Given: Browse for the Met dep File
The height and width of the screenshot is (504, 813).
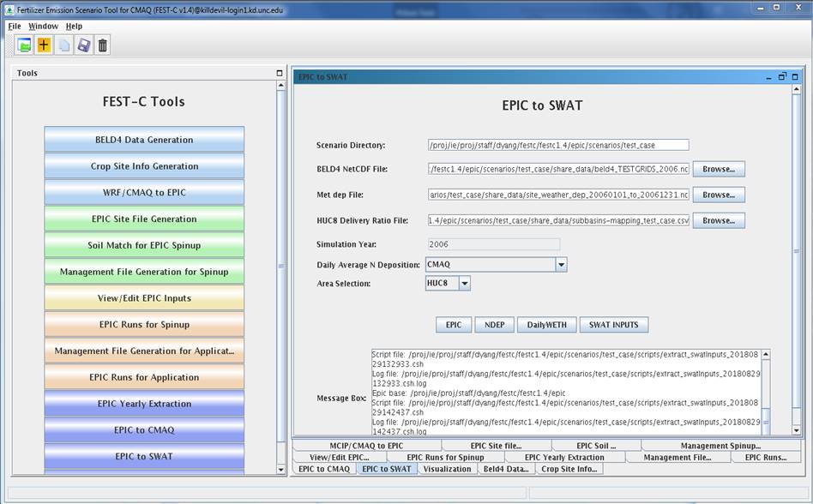Looking at the screenshot, I should tap(719, 195).
